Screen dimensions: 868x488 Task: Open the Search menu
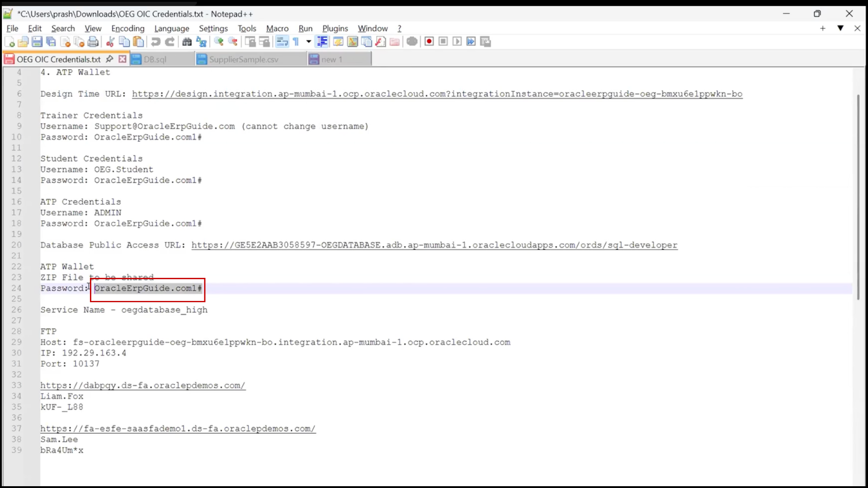63,28
